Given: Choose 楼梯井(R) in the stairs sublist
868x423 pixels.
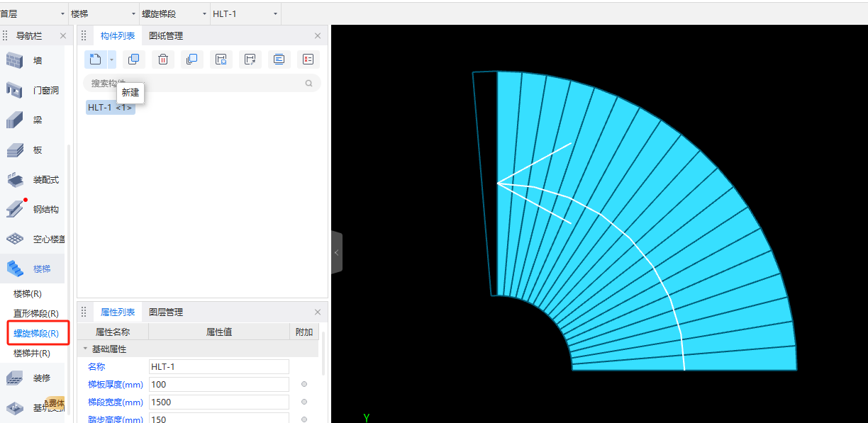Looking at the screenshot, I should (x=32, y=353).
